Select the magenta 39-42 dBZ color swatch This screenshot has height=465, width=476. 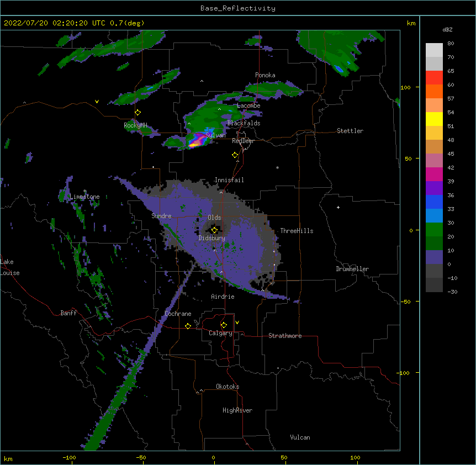434,175
